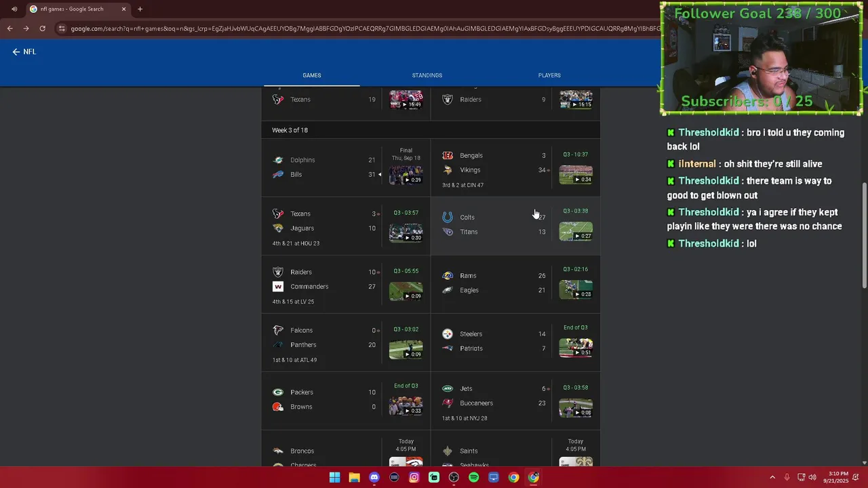Reload the Google search page
This screenshot has height=488, width=868.
pos(42,28)
